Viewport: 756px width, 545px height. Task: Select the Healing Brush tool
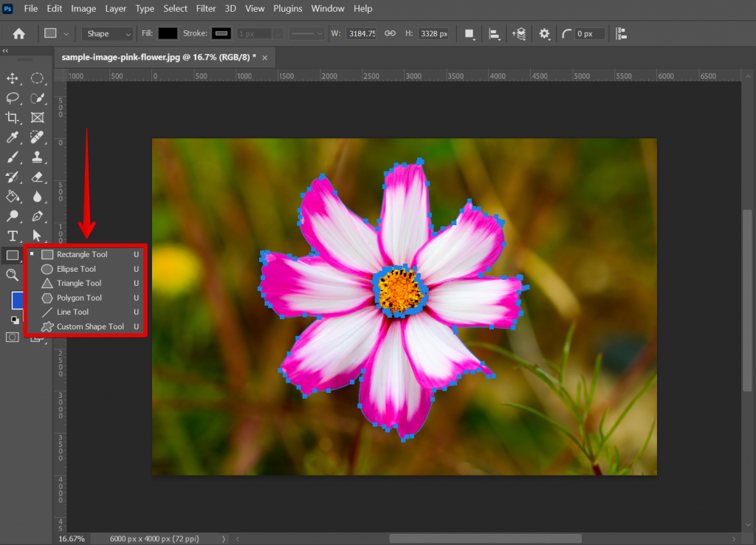(x=36, y=137)
